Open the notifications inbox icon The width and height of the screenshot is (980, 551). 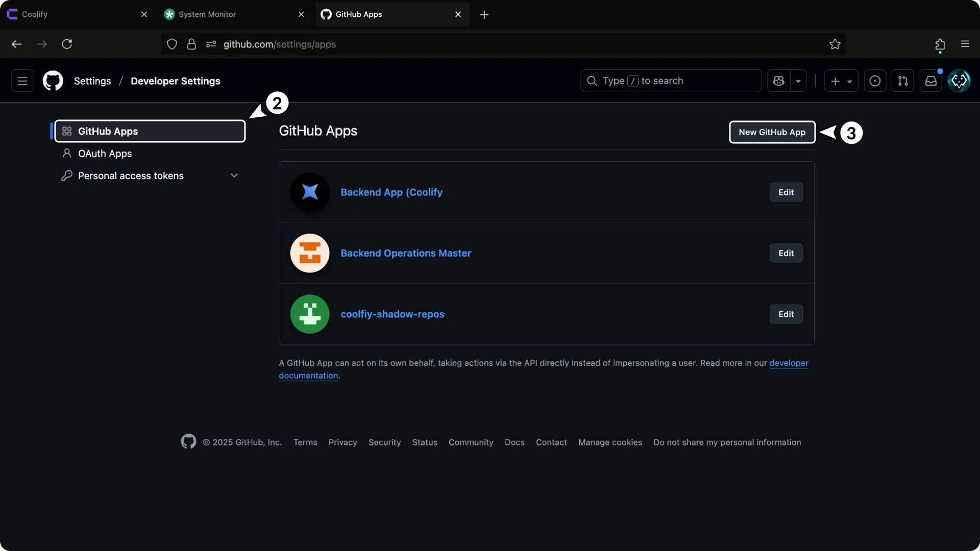[x=930, y=81]
